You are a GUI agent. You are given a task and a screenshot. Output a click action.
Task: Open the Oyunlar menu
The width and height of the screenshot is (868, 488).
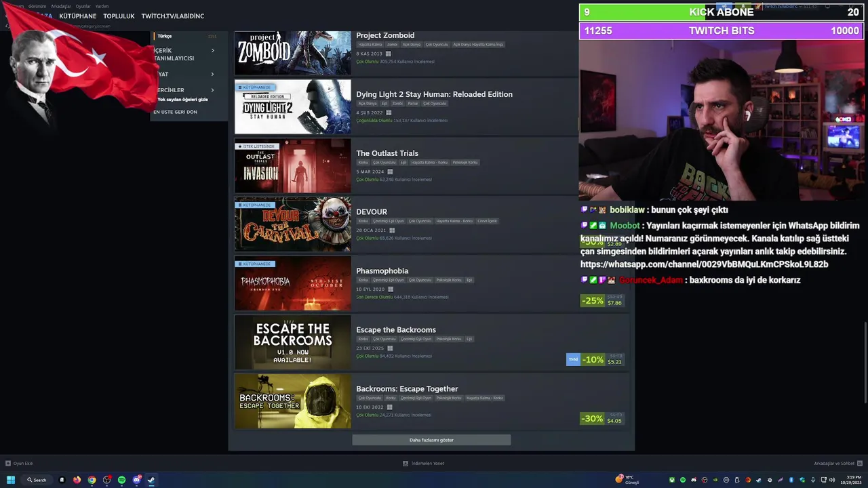[83, 6]
